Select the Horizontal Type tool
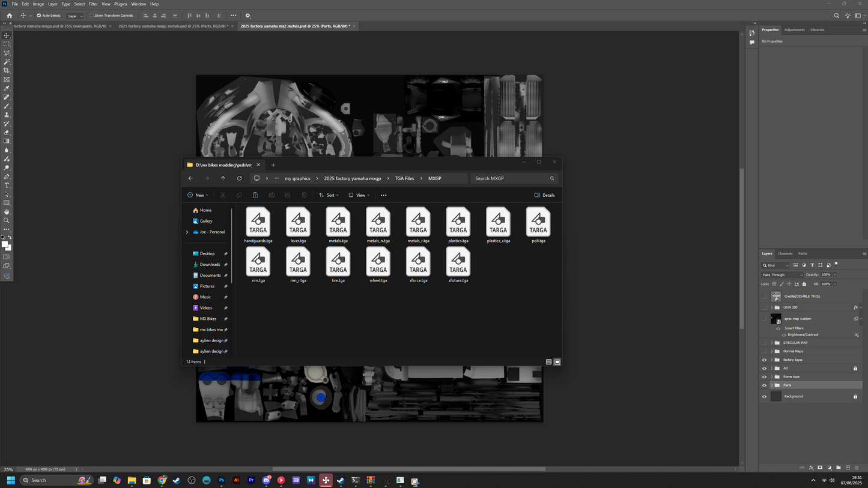This screenshot has width=868, height=488. 7,185
